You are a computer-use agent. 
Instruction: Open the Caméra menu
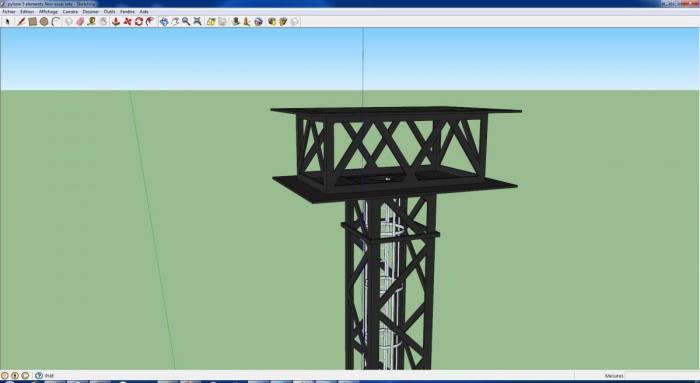tap(70, 12)
